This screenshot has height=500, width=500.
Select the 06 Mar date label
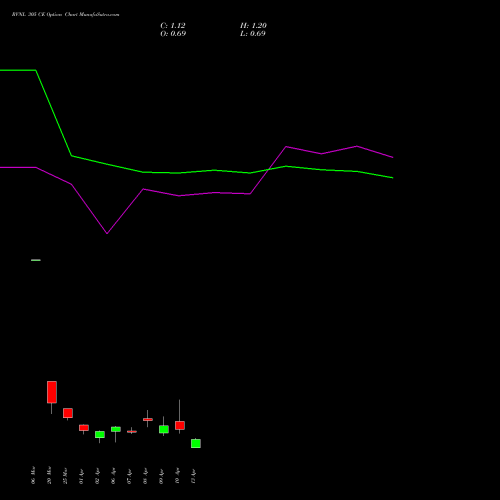coord(33,475)
